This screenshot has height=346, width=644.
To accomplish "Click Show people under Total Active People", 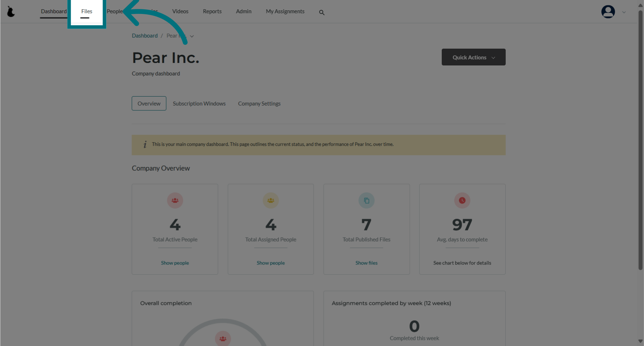I will [175, 263].
